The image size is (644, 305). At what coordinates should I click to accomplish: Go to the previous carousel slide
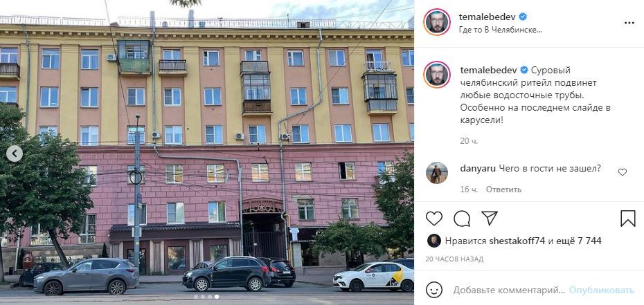point(15,154)
